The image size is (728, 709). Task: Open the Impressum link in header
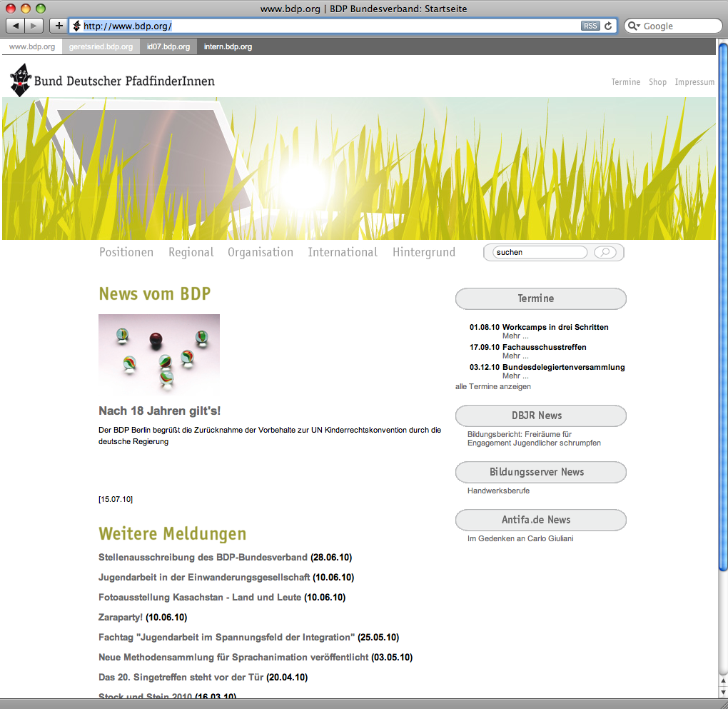pyautogui.click(x=694, y=82)
